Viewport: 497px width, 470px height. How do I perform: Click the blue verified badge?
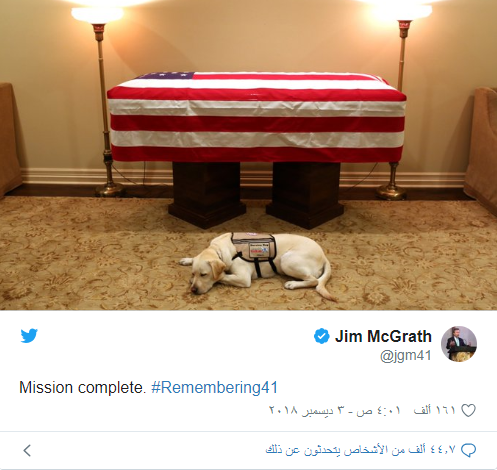(321, 336)
